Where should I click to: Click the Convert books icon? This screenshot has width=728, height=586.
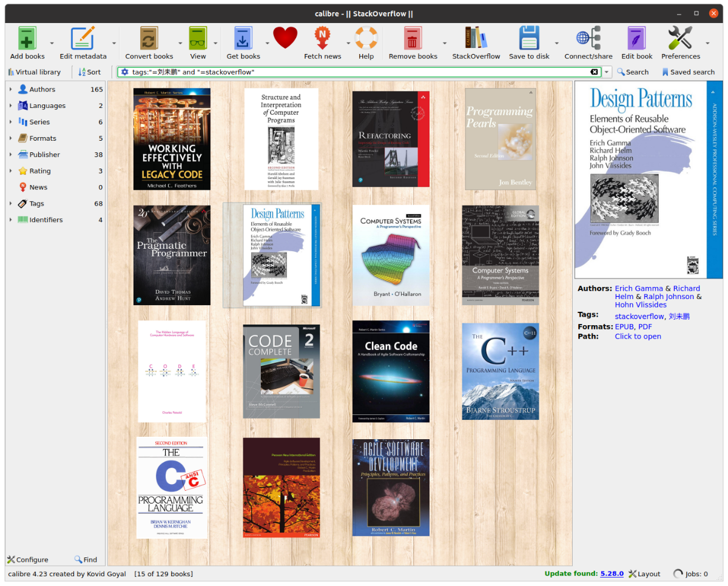coord(149,38)
